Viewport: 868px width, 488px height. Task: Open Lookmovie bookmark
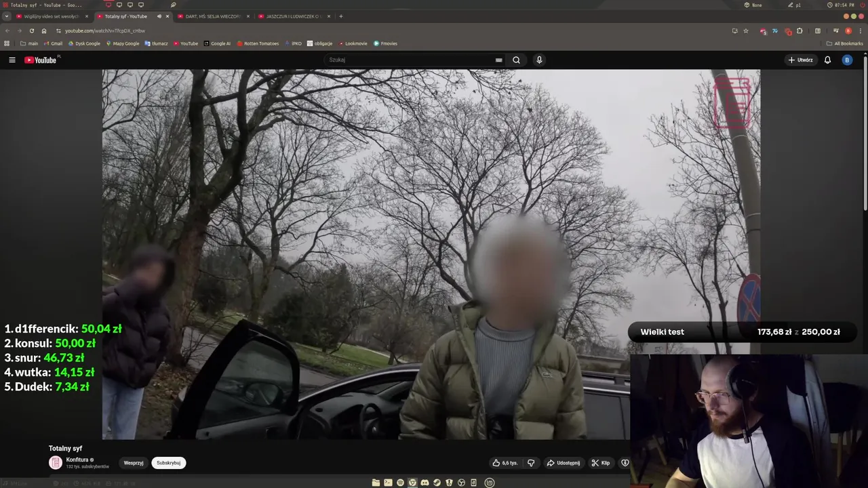(353, 43)
